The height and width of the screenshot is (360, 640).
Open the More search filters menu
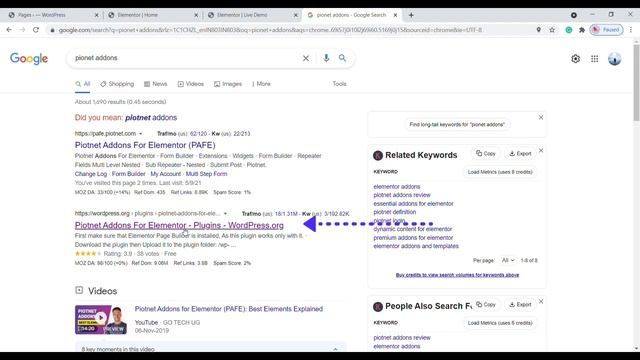[x=261, y=84]
